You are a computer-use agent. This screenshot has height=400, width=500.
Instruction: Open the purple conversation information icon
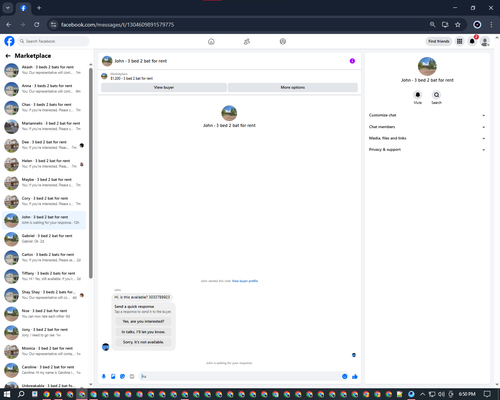pyautogui.click(x=352, y=61)
